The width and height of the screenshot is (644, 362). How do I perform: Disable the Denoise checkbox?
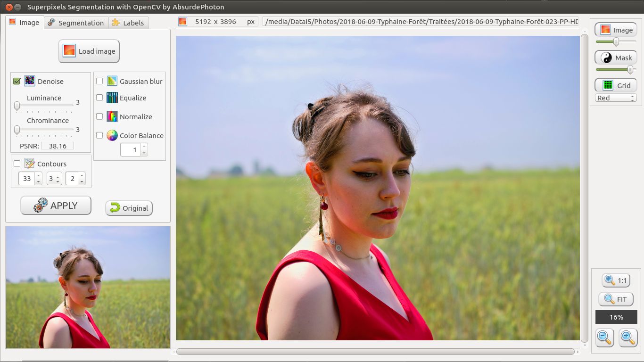17,81
